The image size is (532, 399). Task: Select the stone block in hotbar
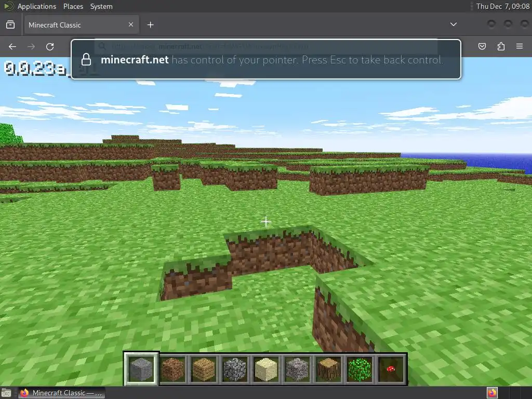point(141,369)
